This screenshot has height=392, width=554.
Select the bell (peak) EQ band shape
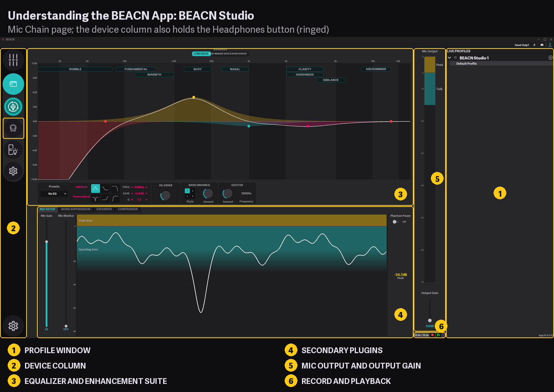pyautogui.click(x=95, y=188)
